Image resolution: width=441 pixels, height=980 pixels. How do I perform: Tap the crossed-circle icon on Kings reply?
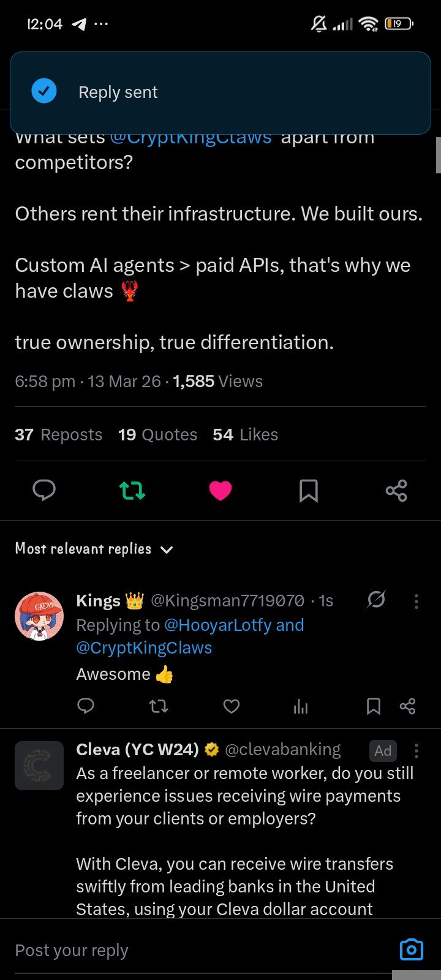tap(376, 600)
